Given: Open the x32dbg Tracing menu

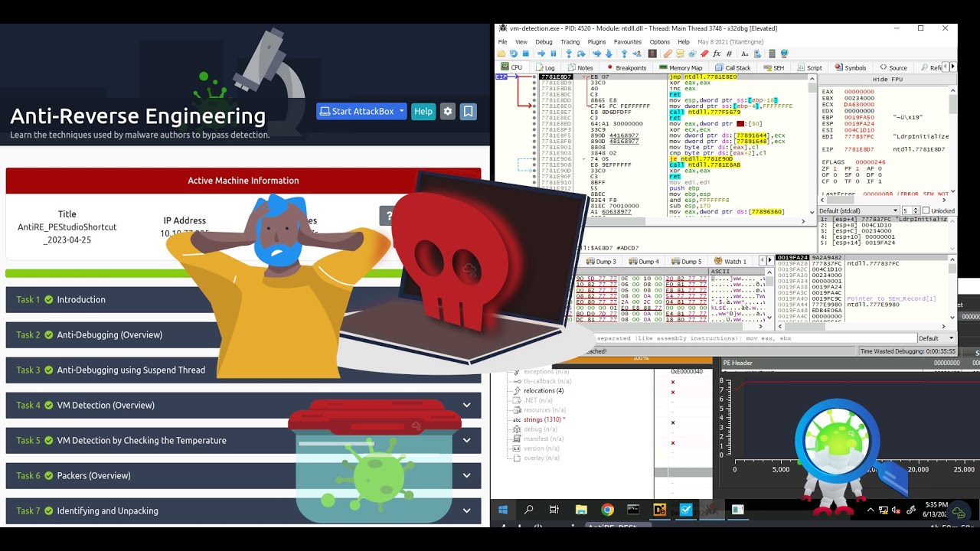Looking at the screenshot, I should pos(570,42).
